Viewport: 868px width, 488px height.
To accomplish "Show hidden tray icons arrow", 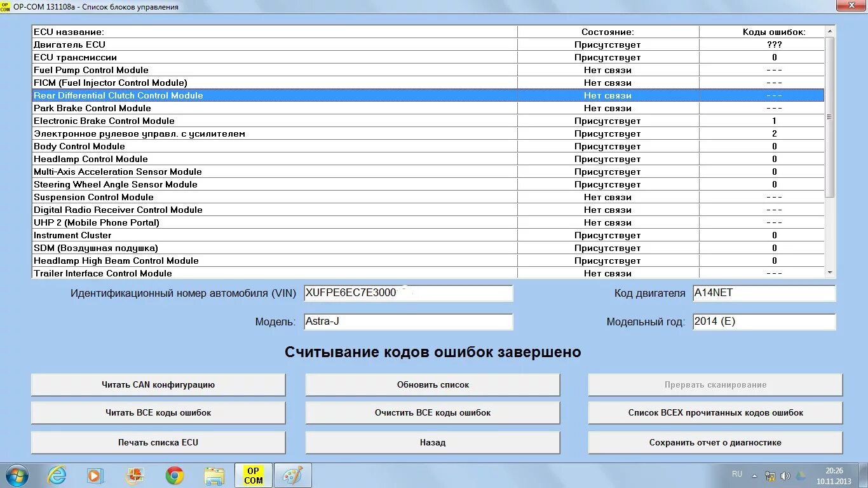I will pyautogui.click(x=754, y=476).
